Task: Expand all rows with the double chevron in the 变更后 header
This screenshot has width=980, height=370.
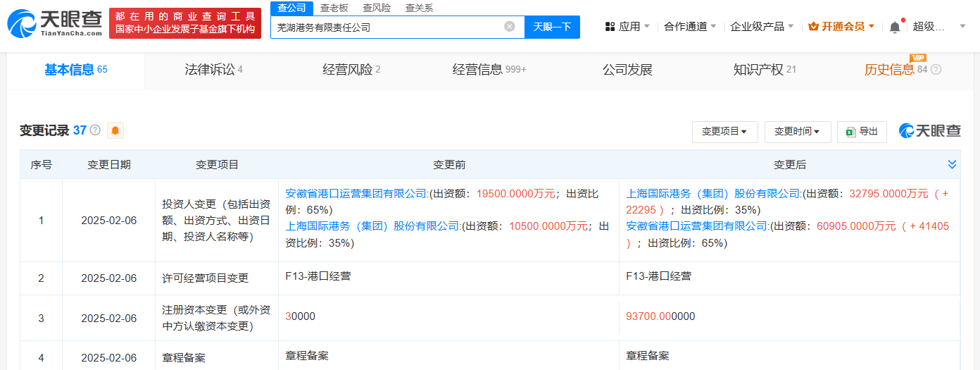Action: (x=952, y=164)
